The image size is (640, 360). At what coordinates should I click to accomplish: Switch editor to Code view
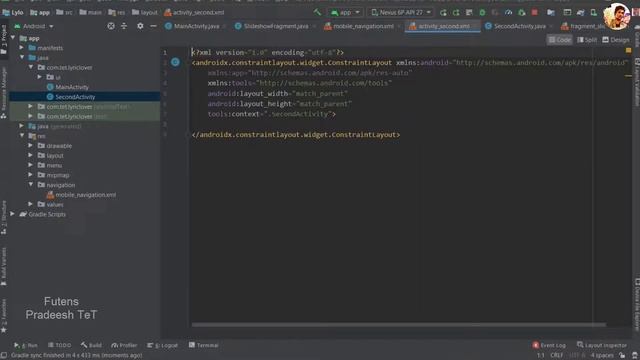pyautogui.click(x=560, y=40)
